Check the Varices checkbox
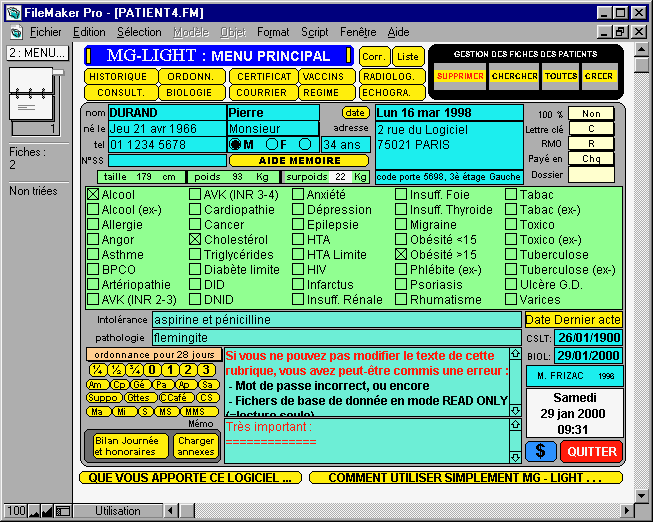This screenshot has width=653, height=522. point(511,300)
